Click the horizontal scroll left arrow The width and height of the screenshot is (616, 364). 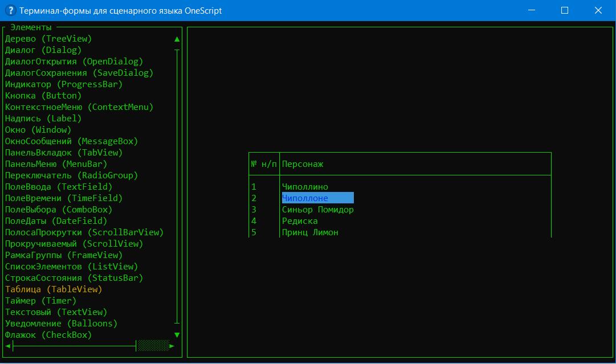[x=8, y=346]
